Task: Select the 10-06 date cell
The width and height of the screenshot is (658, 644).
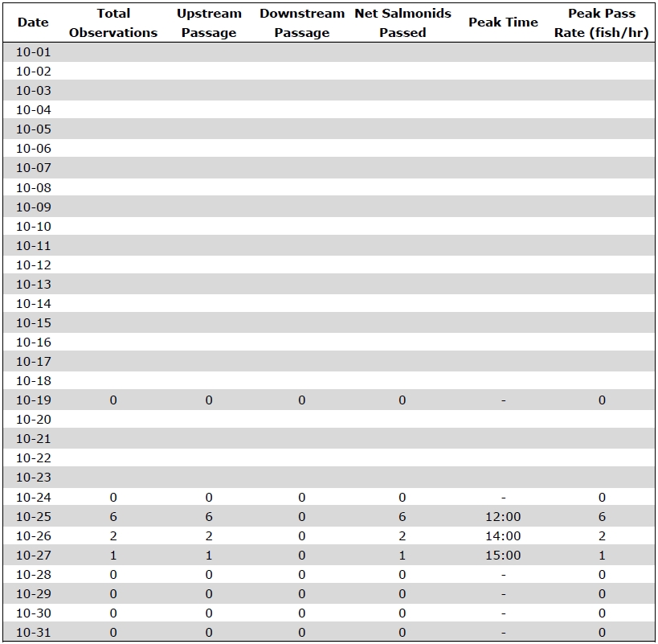Action: (x=34, y=149)
